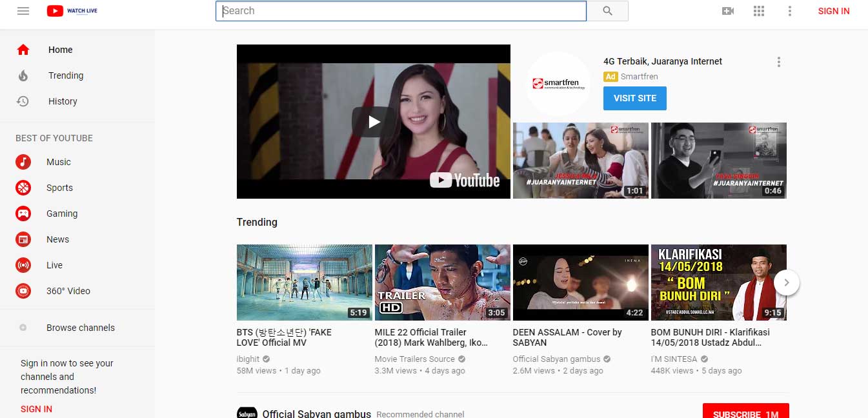This screenshot has height=418, width=868.
Task: Click DEEN ASSALAM - Cover by SABYAN title
Action: (567, 337)
